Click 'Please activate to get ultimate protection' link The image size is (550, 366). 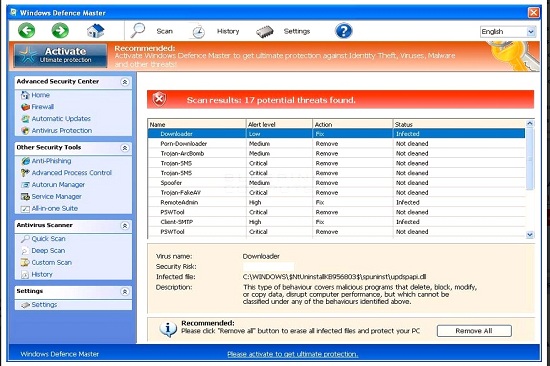point(293,354)
